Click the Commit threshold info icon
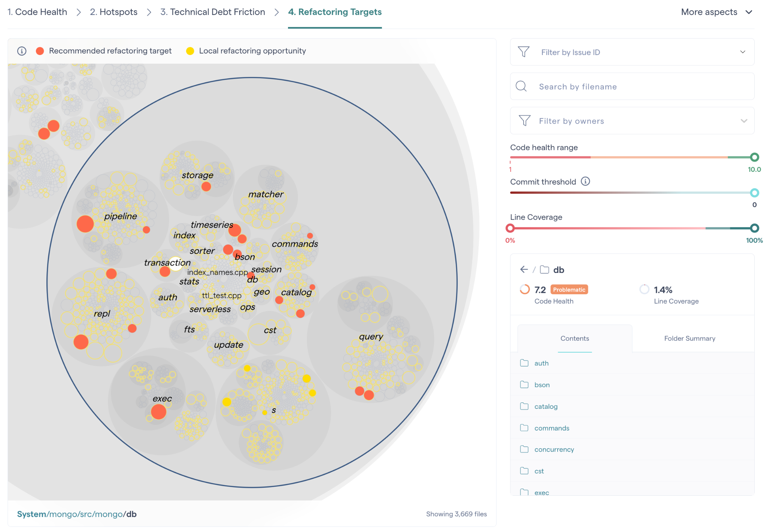The width and height of the screenshot is (767, 532). (585, 182)
